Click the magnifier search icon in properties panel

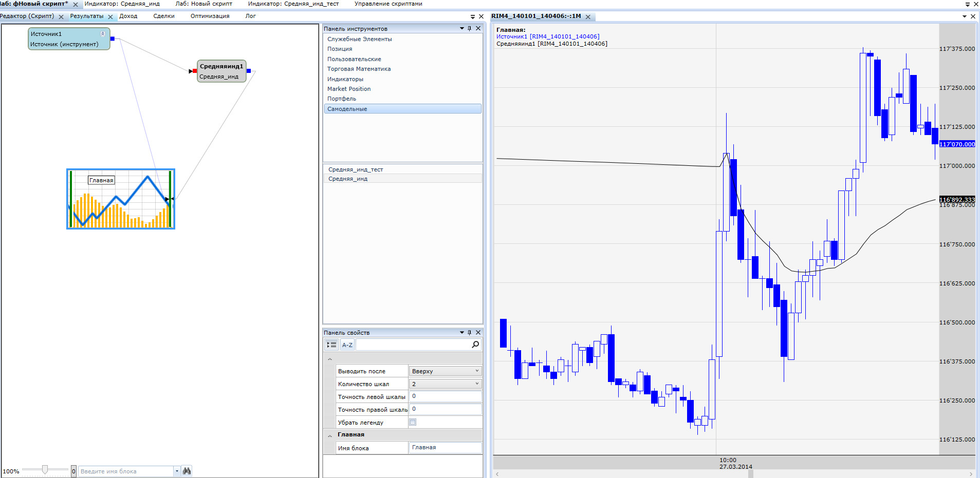tap(475, 345)
